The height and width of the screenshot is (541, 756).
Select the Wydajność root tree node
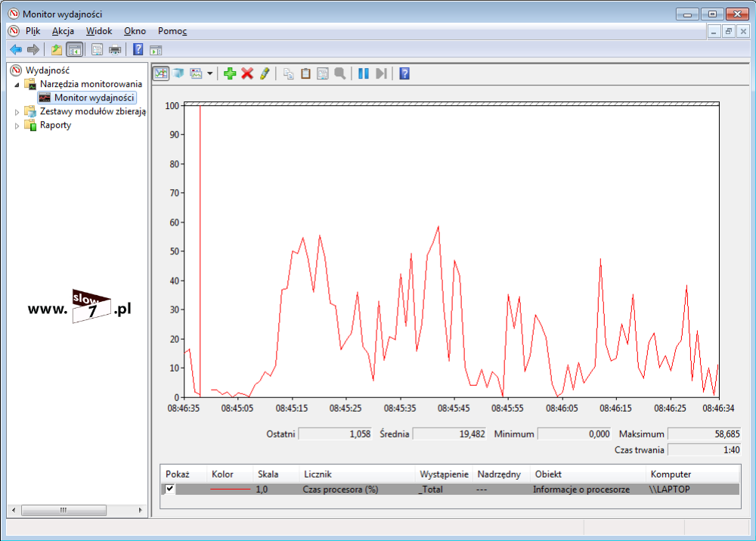click(x=47, y=70)
